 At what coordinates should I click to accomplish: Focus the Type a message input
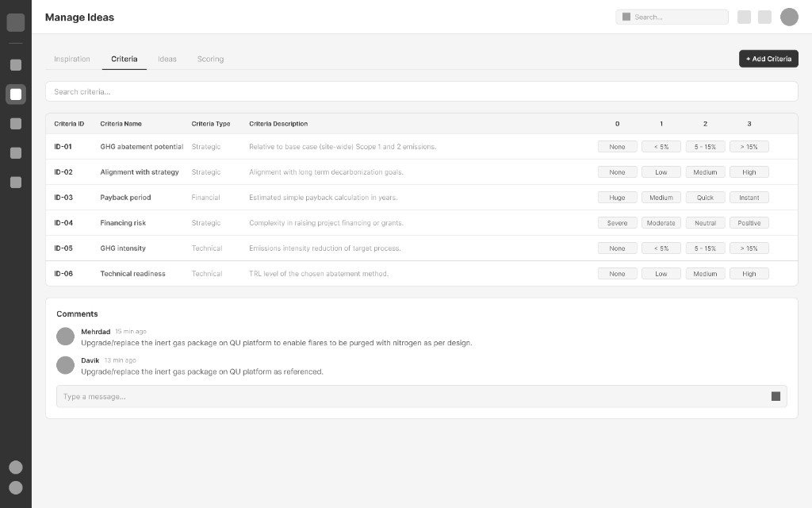[x=422, y=397]
